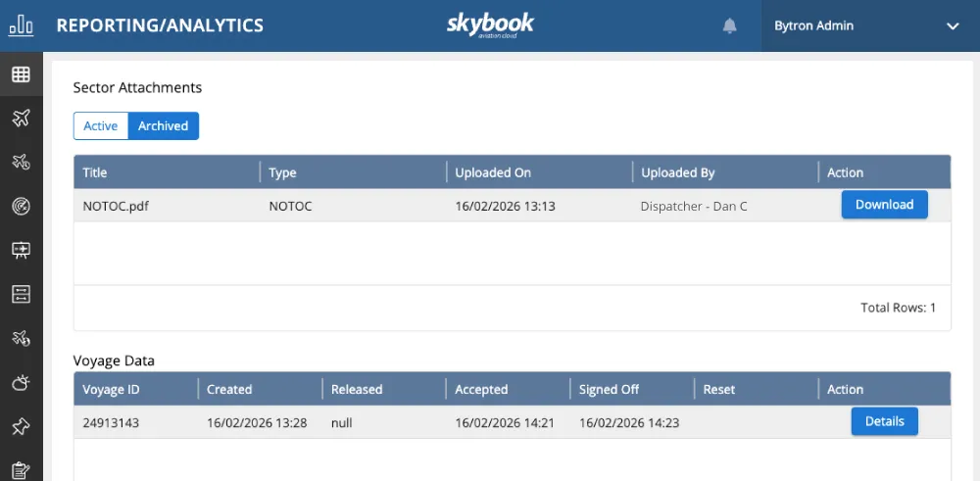Click the skybook logo
The height and width of the screenshot is (481, 980).
(x=490, y=25)
